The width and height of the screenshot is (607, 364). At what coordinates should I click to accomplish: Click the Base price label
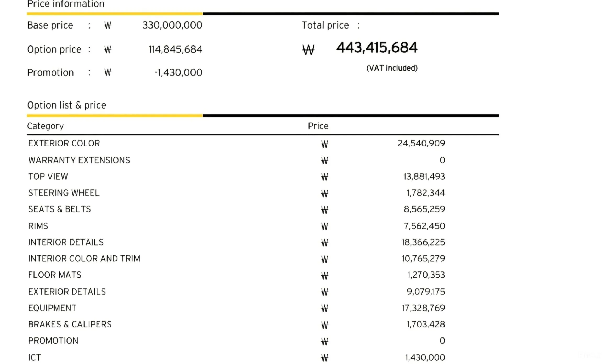(x=50, y=25)
